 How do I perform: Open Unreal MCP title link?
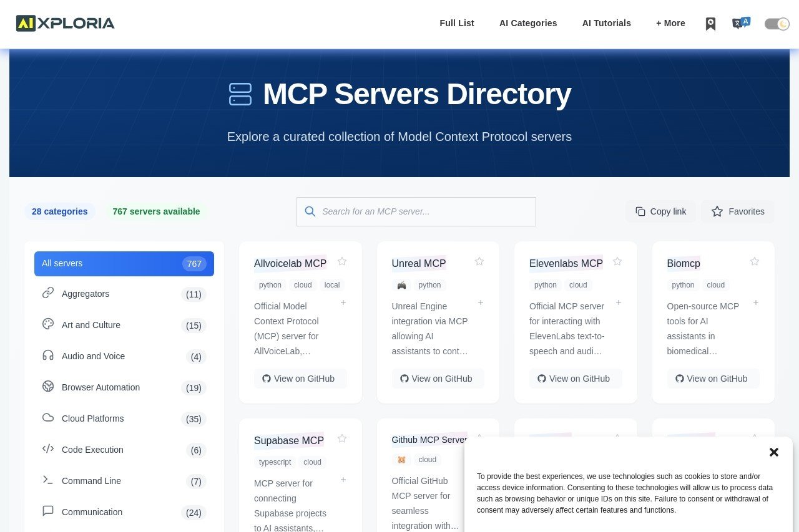pyautogui.click(x=419, y=264)
